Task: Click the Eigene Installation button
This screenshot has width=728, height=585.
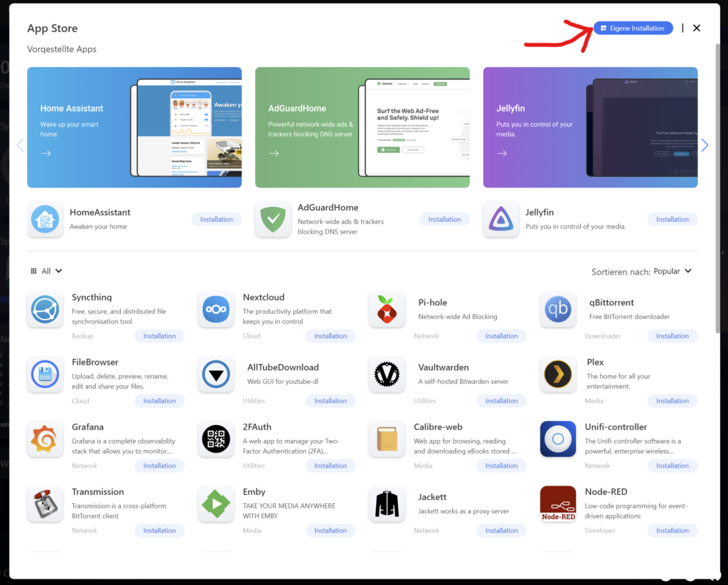Action: click(633, 28)
